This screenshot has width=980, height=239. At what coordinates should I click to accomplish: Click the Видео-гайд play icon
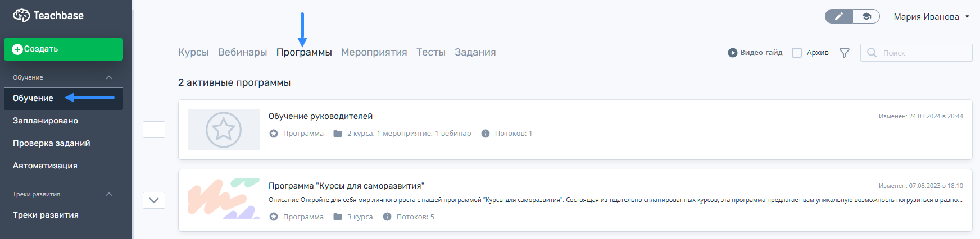[733, 53]
